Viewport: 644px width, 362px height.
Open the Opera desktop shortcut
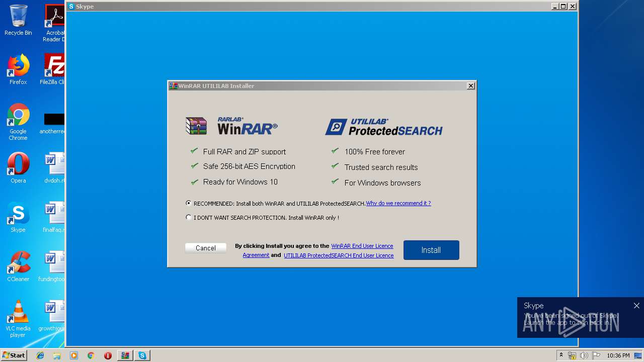(18, 168)
